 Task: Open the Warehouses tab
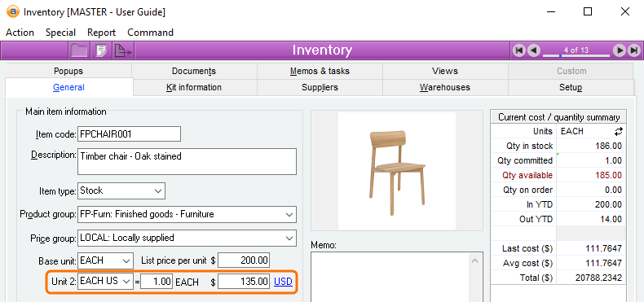(445, 87)
